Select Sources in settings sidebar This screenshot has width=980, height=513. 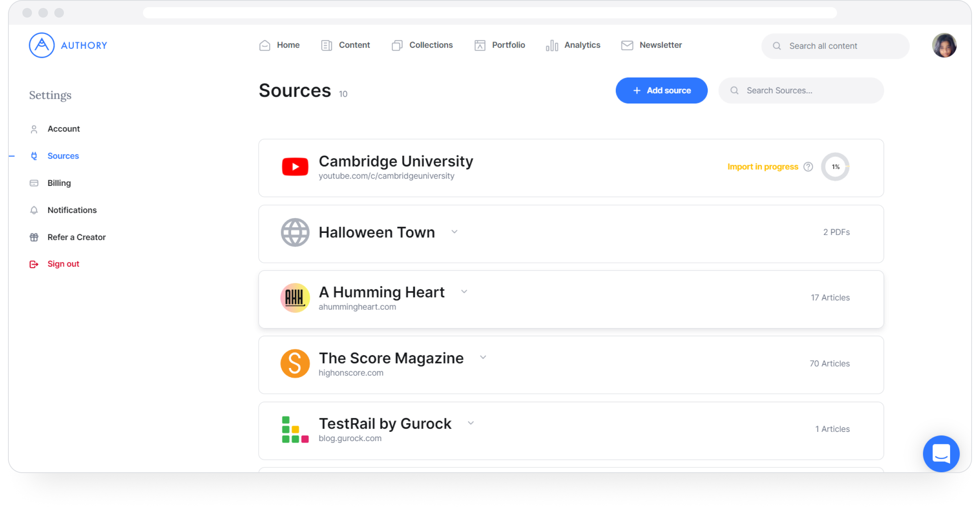[63, 156]
